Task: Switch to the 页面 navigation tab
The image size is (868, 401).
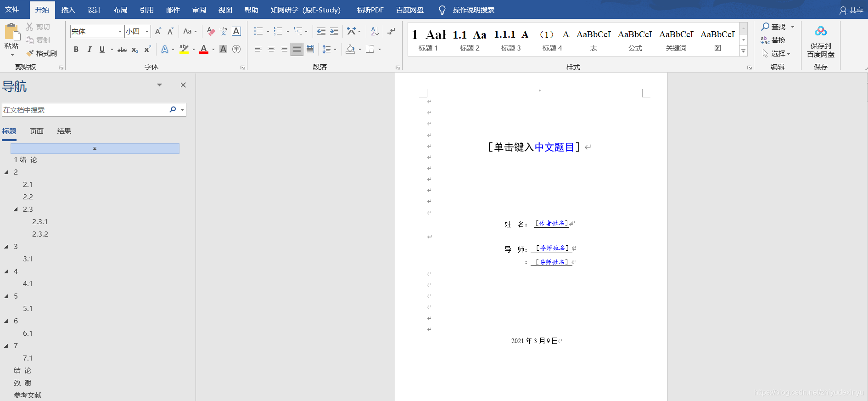Action: pos(37,131)
